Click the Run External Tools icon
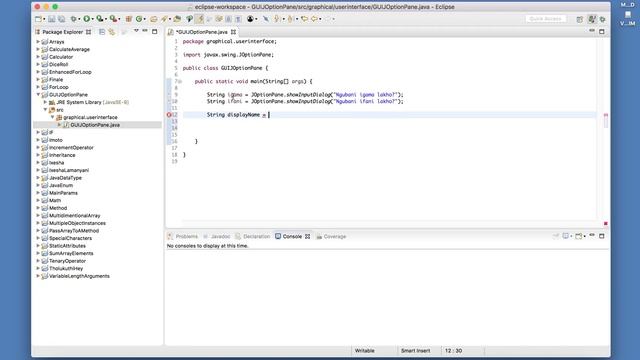 [113, 19]
